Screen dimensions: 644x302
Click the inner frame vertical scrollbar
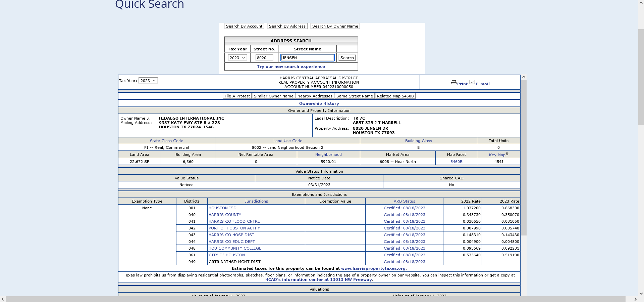[x=524, y=158]
